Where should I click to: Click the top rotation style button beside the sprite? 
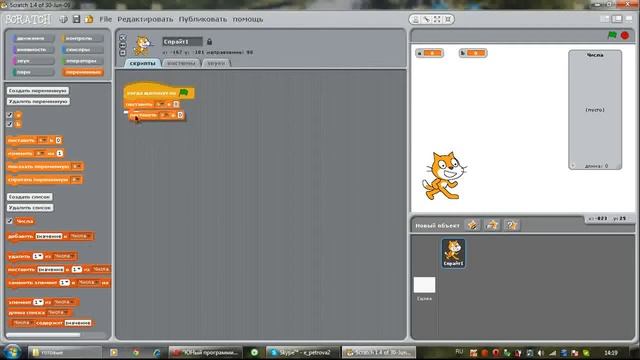(x=123, y=38)
